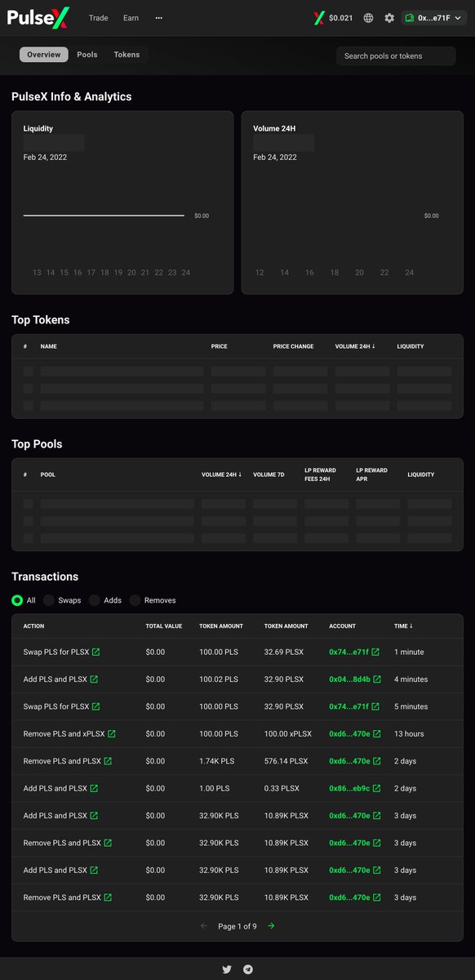Click the PLSX price token icon

coord(319,18)
